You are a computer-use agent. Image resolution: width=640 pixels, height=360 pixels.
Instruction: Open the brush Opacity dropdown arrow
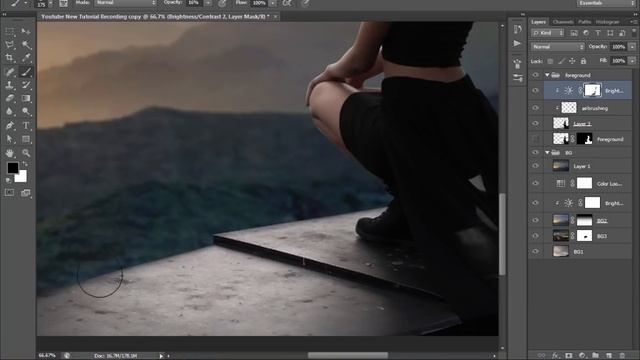[x=208, y=3]
